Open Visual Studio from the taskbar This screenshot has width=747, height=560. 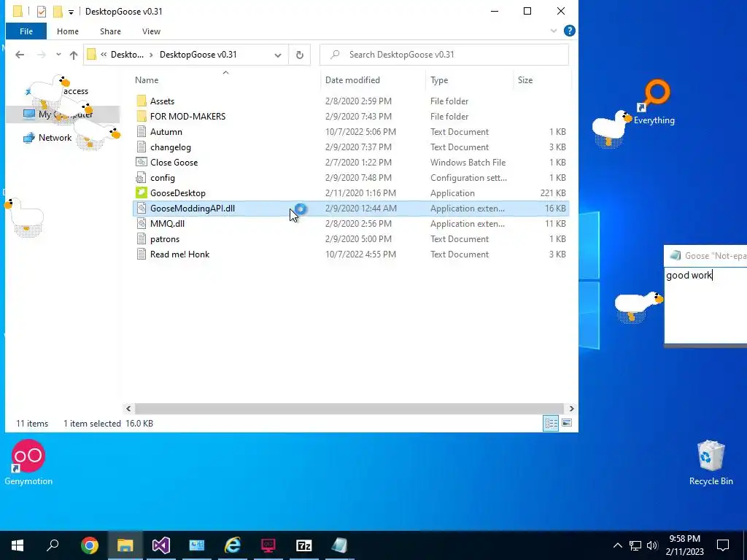(x=161, y=545)
